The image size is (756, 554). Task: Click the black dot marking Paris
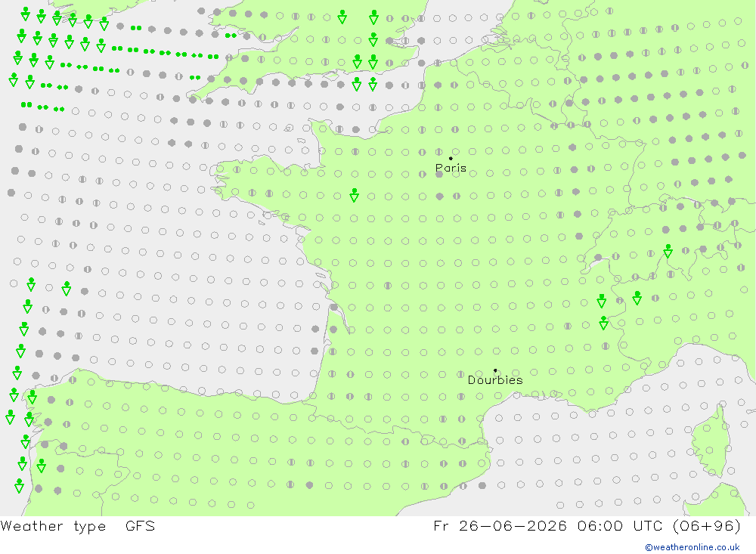pyautogui.click(x=451, y=158)
